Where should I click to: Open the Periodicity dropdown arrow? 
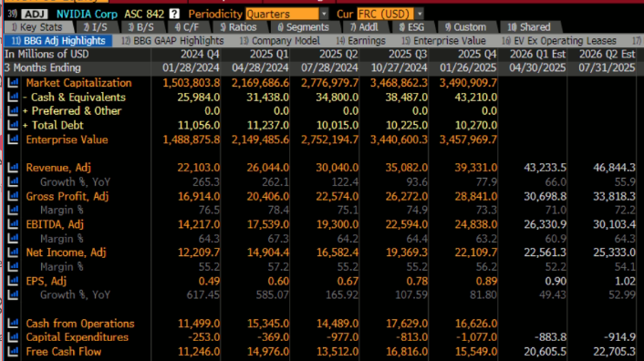(324, 14)
